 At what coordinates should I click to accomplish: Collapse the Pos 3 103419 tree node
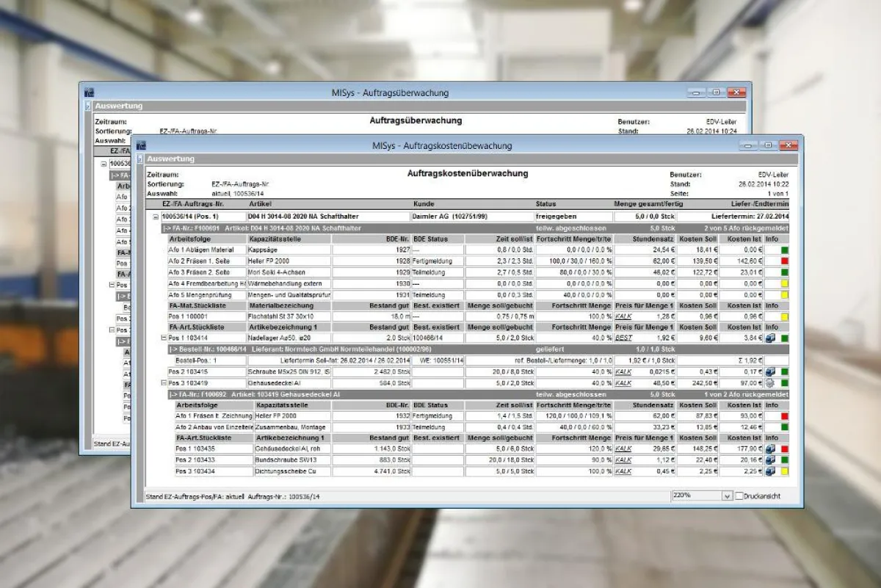tap(164, 383)
